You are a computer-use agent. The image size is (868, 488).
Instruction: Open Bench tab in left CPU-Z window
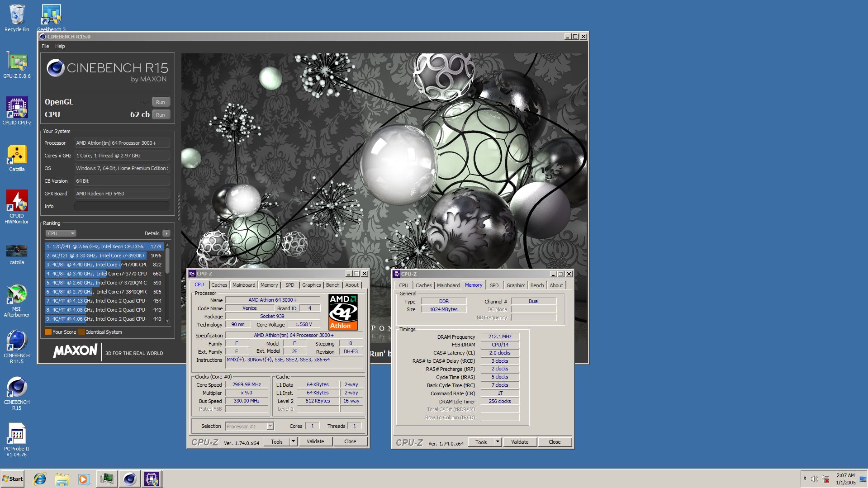coord(332,285)
